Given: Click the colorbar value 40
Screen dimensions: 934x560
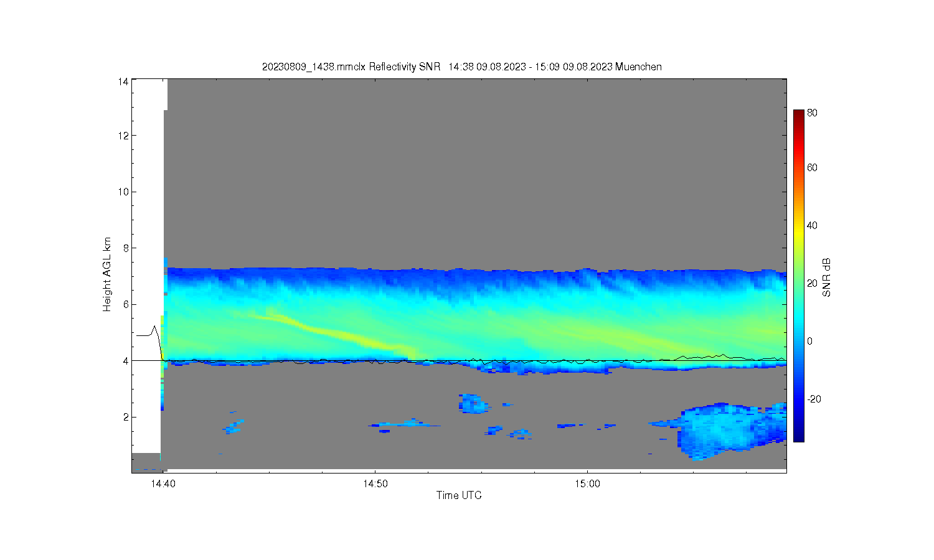Looking at the screenshot, I should point(812,225).
